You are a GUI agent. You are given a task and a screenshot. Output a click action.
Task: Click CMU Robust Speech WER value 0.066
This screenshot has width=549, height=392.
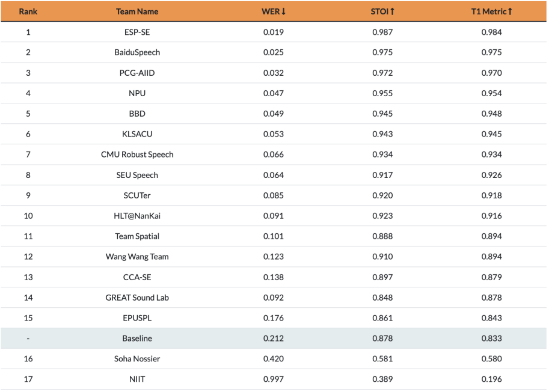[273, 155]
